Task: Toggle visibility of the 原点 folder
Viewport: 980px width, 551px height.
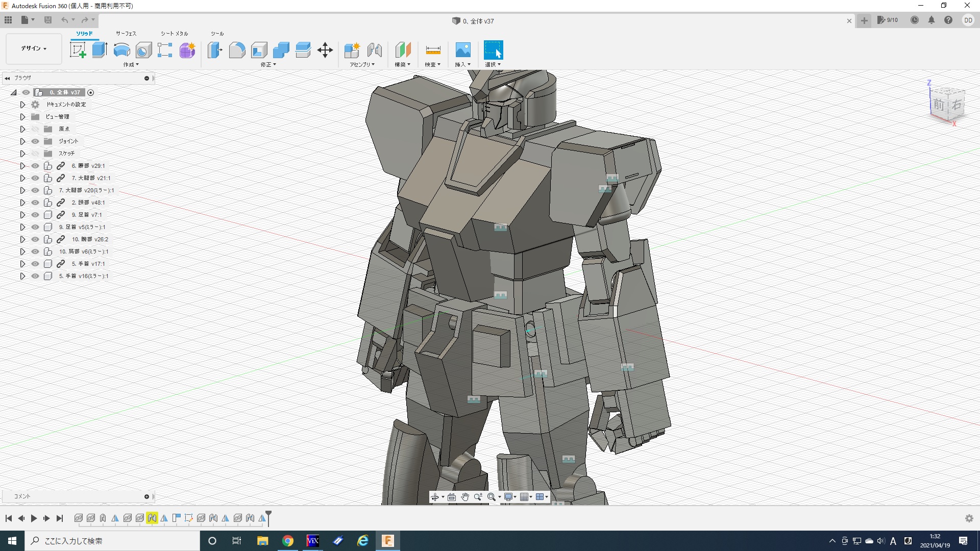Action: click(35, 129)
